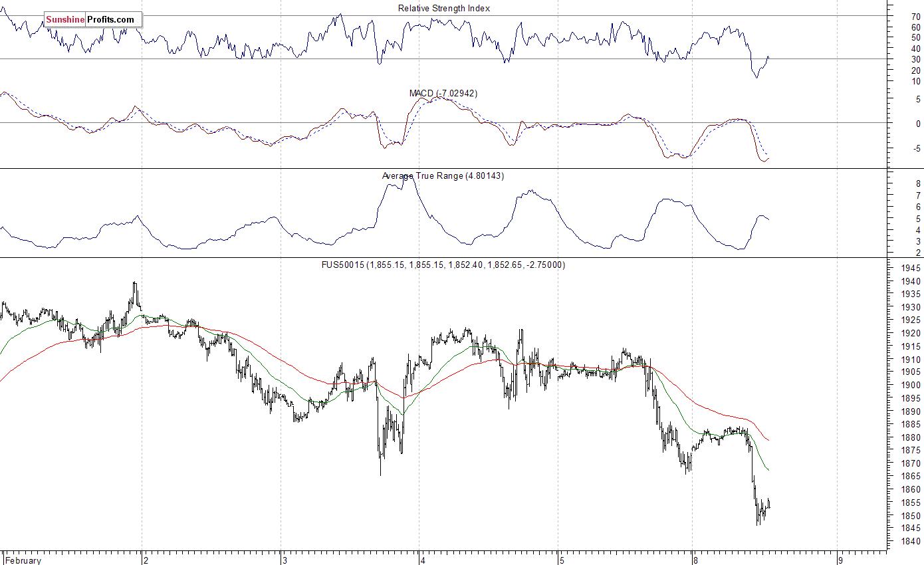Click the 1880 price axis value
The height and width of the screenshot is (565, 924).
tap(910, 437)
